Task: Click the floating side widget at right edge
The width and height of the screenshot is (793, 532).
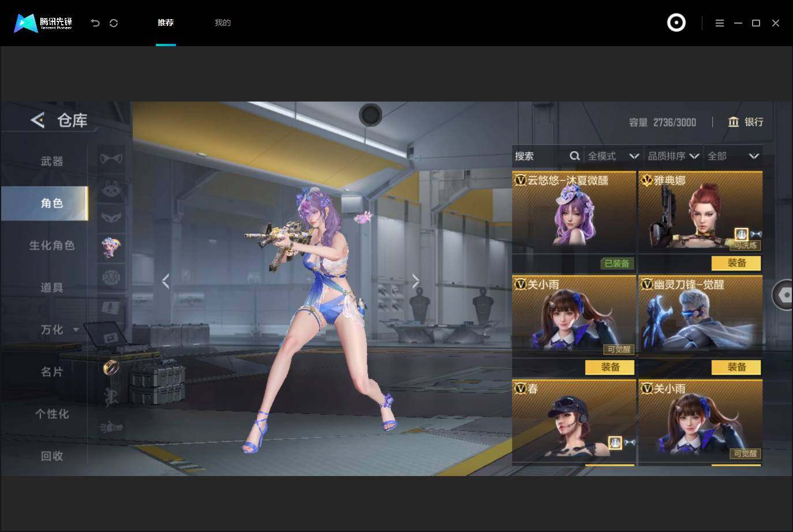Action: click(783, 295)
